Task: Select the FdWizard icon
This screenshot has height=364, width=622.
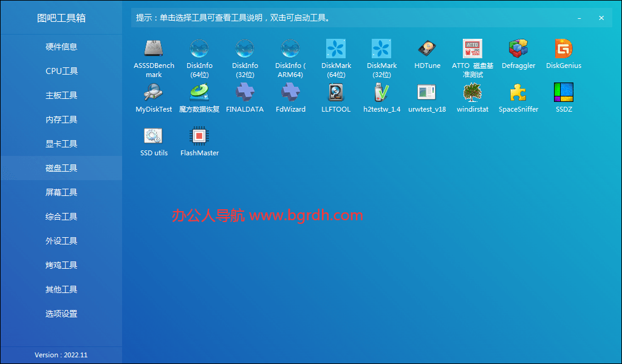Action: point(290,92)
